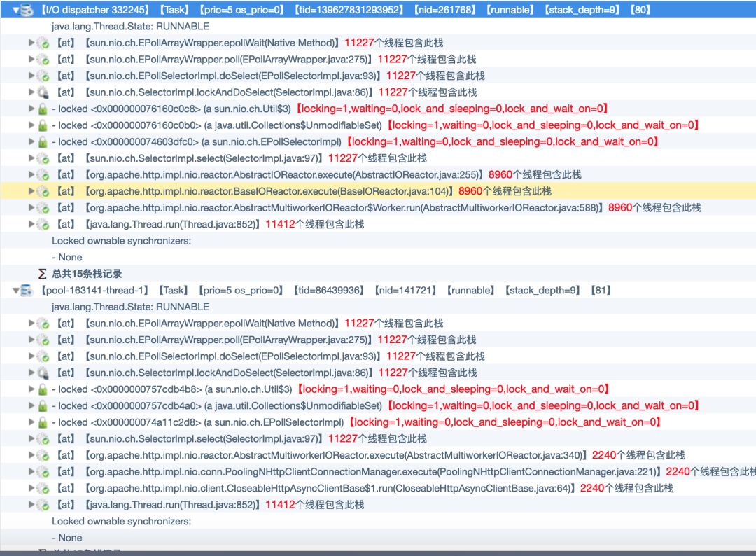Click thread icon beside pool-163141-thread-1
This screenshot has height=556, width=756.
27,291
